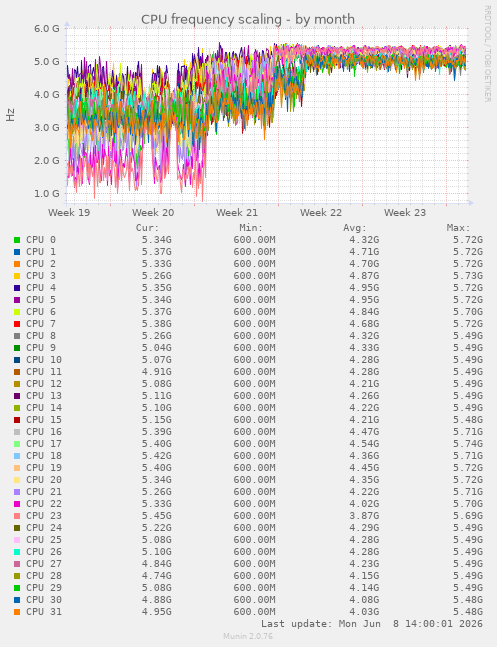Click the 'Last update' timestamp line

pos(372,623)
